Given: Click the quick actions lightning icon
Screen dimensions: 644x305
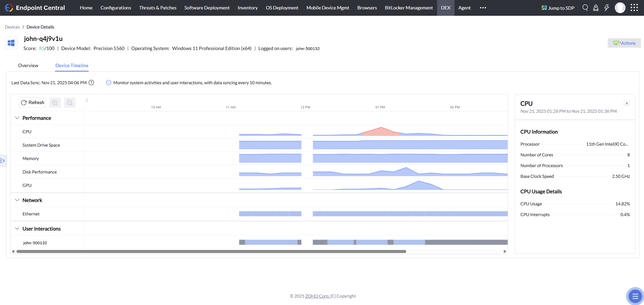Looking at the screenshot, I should (x=607, y=7).
